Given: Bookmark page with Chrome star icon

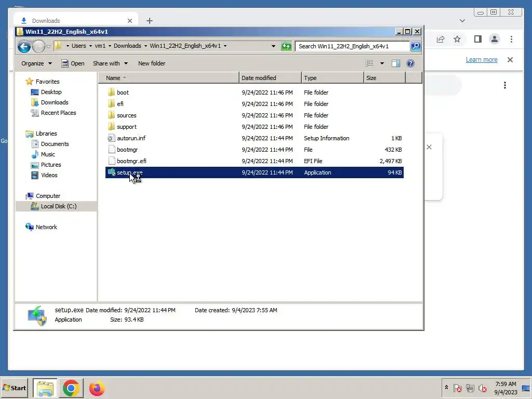Looking at the screenshot, I should pyautogui.click(x=457, y=39).
